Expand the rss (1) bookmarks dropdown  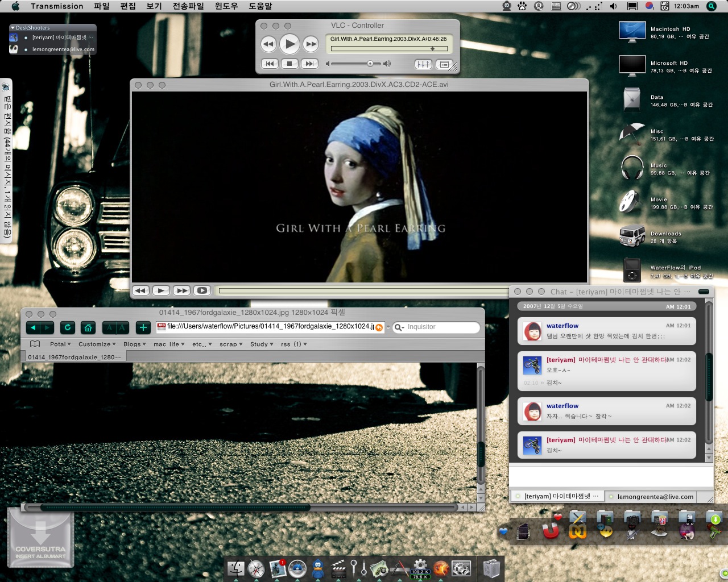(x=294, y=344)
